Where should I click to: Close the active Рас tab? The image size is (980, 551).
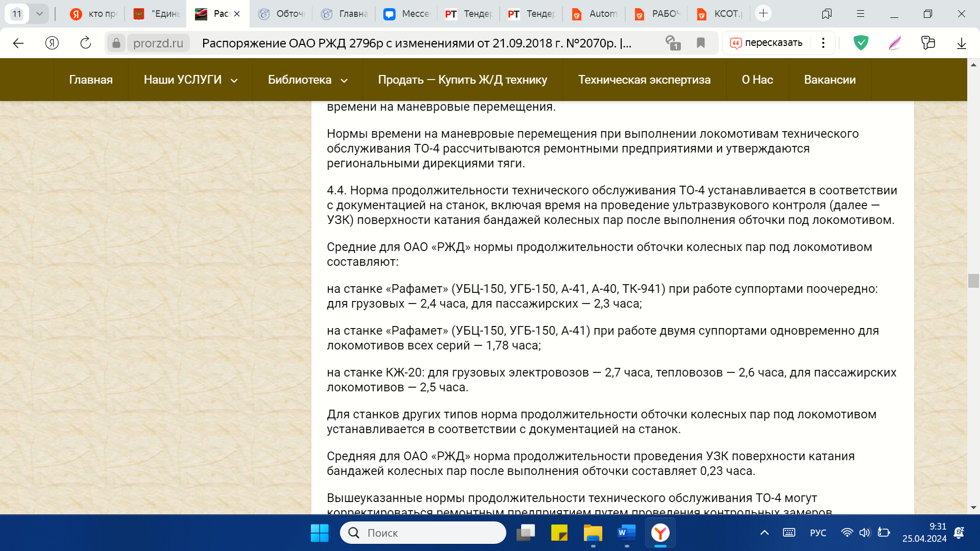237,14
